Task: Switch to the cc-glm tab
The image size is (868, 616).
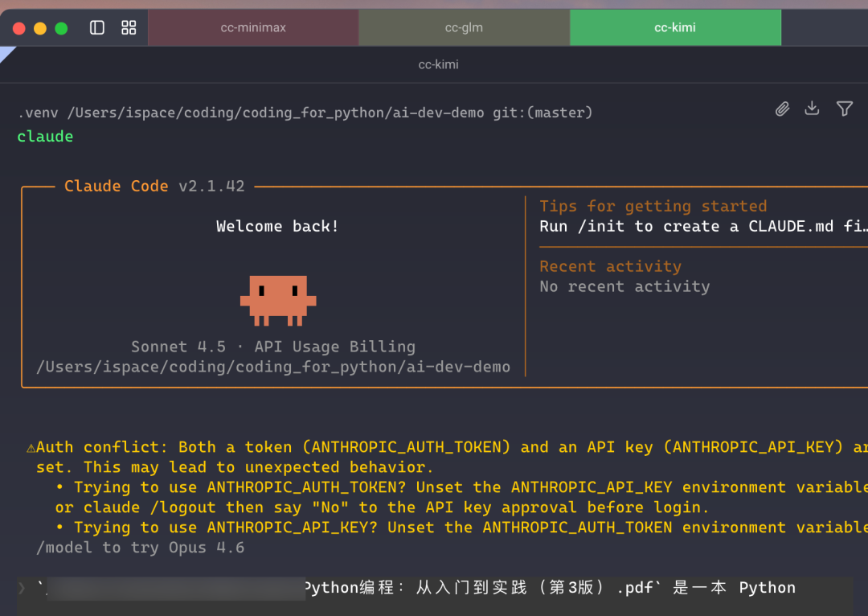Action: coord(465,27)
